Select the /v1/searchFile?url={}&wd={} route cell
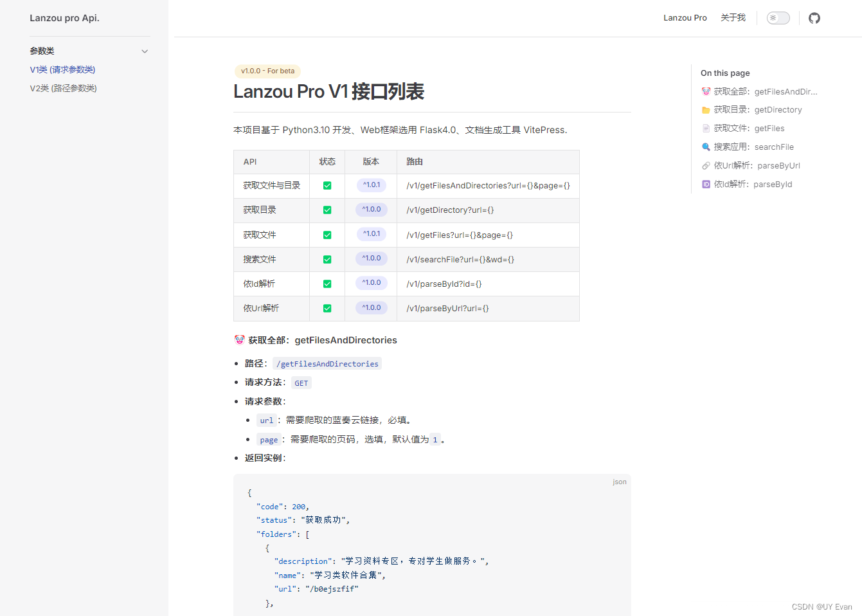 (488, 260)
